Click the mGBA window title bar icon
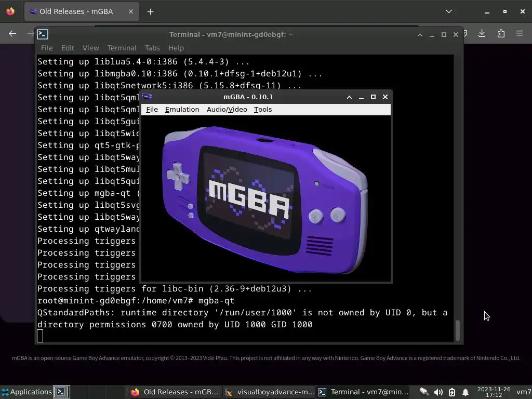This screenshot has height=399, width=532. pos(147,97)
